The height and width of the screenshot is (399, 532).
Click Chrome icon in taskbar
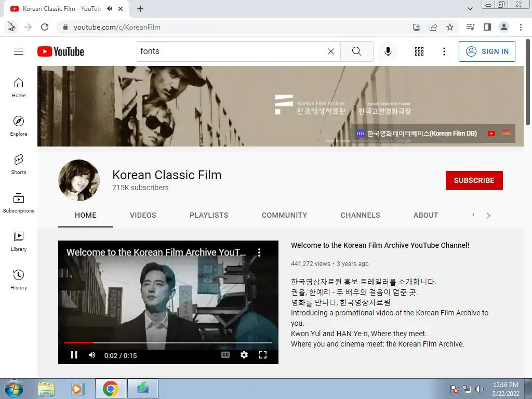tap(110, 389)
